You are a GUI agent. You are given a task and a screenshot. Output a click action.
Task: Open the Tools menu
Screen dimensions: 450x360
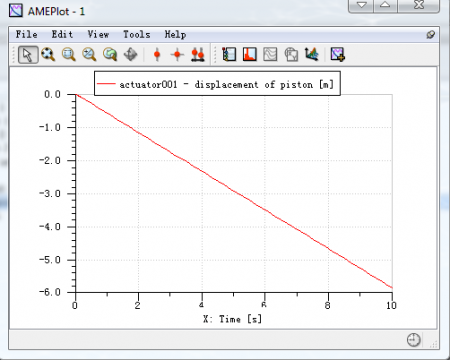click(137, 34)
